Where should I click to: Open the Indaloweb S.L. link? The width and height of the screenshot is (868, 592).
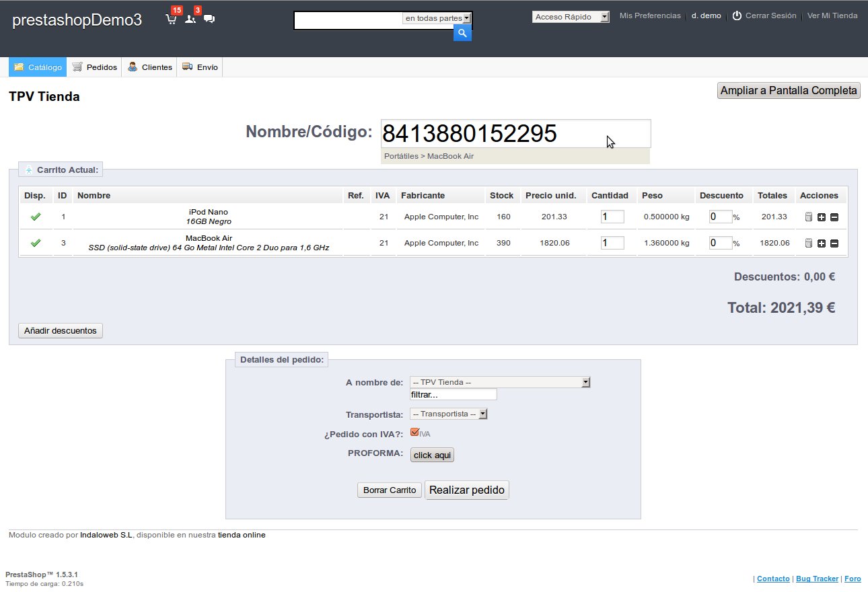coord(106,535)
